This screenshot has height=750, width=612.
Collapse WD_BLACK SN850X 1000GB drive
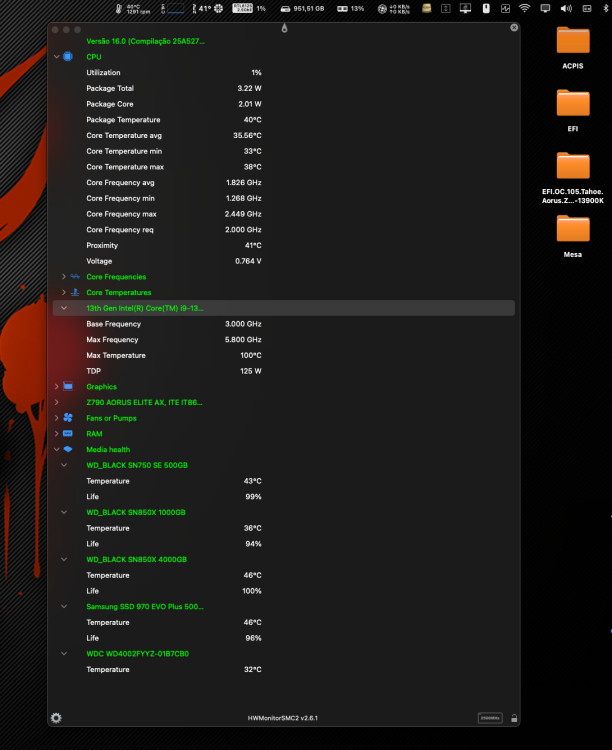64,512
